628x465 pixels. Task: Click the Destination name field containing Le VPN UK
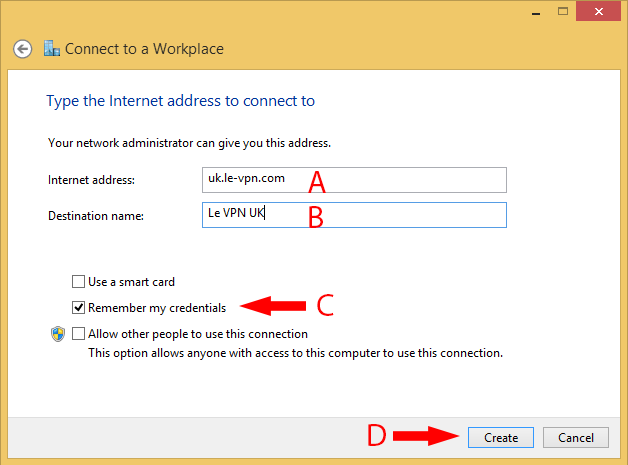tap(354, 215)
